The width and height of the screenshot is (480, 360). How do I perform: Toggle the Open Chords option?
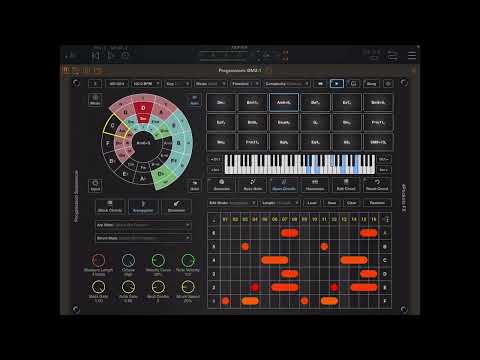pos(284,185)
